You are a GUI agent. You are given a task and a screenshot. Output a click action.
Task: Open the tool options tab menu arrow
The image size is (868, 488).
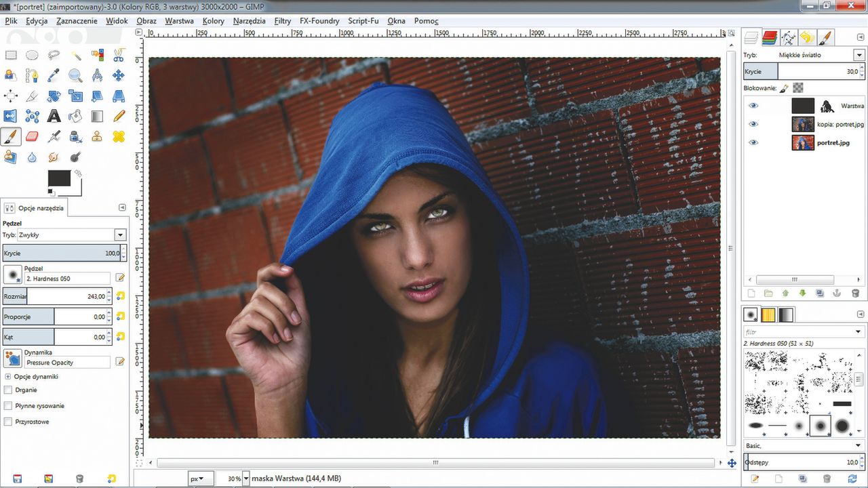(x=122, y=207)
